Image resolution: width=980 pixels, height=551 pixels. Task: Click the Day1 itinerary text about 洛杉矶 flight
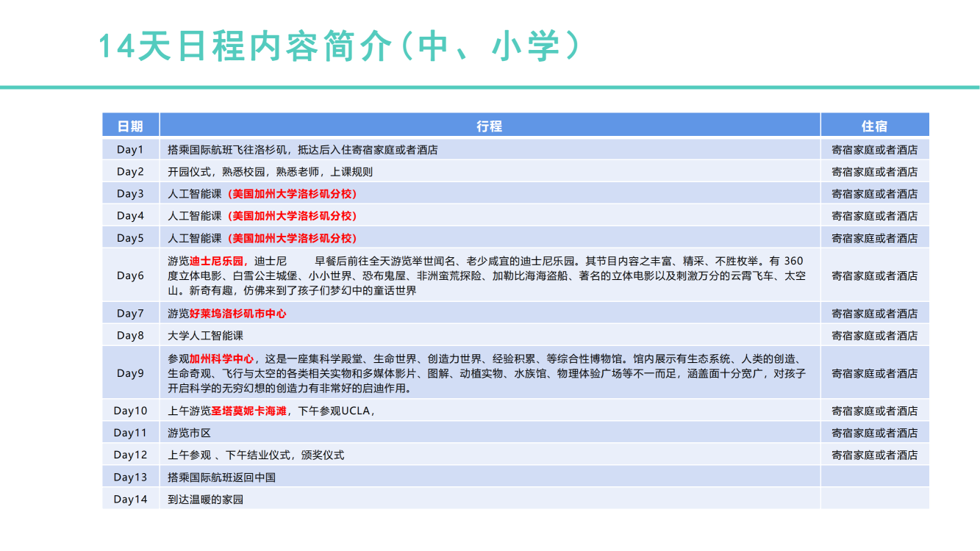(302, 150)
